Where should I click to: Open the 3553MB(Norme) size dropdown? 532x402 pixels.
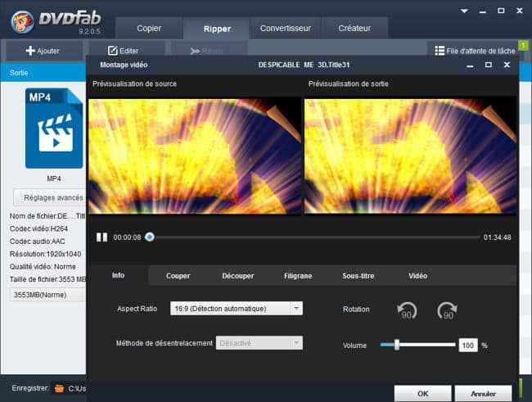(47, 295)
